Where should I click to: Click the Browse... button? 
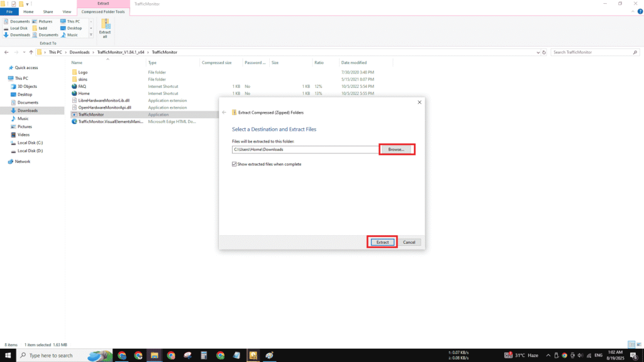click(x=396, y=150)
